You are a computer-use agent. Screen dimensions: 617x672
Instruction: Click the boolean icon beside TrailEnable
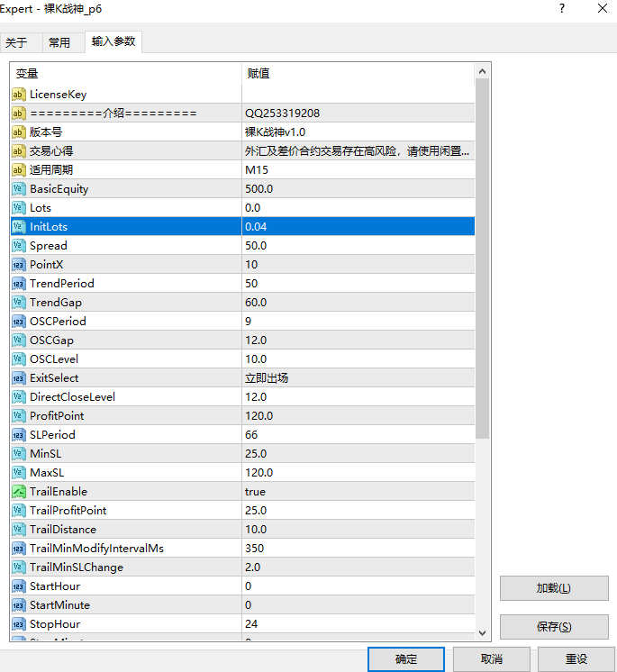tap(18, 491)
